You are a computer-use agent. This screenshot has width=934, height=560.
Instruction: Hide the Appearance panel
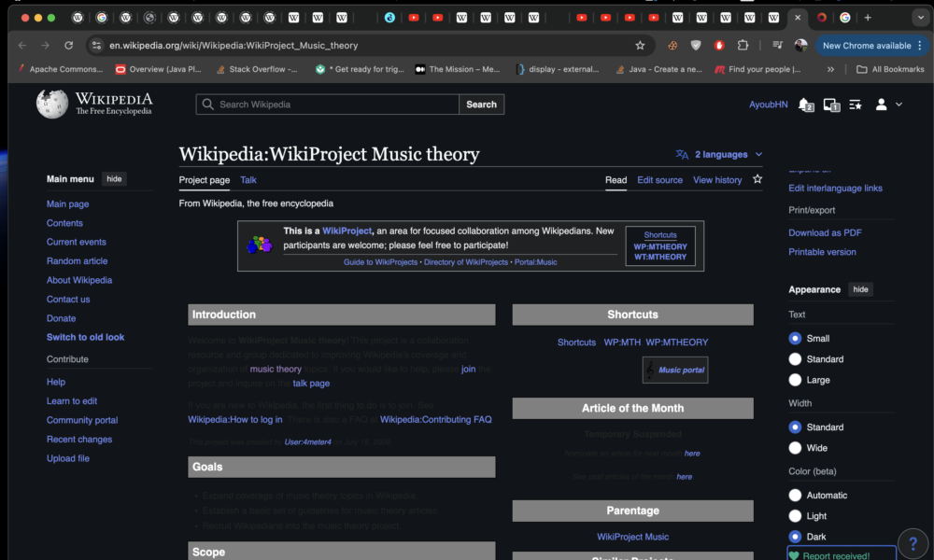coord(860,289)
